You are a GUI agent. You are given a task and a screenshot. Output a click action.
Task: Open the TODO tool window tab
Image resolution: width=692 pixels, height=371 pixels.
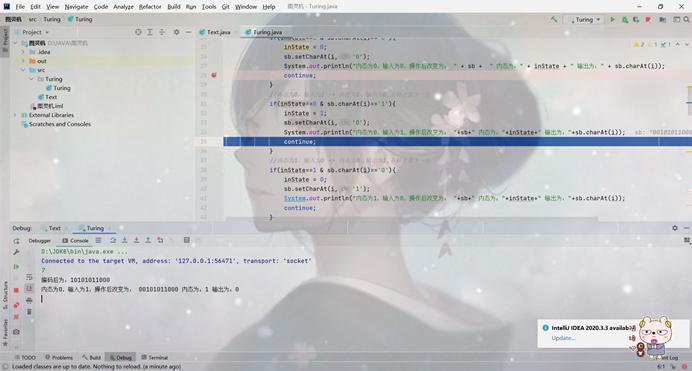coord(25,357)
